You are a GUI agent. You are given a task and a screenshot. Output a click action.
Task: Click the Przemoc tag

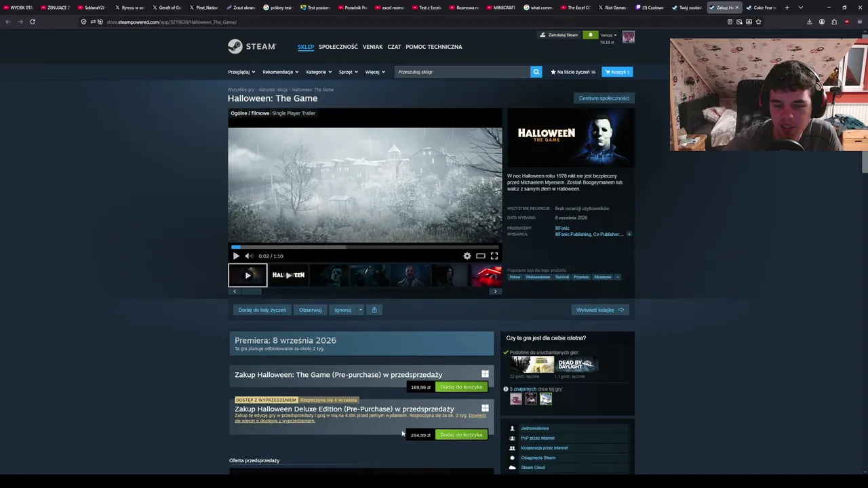tap(581, 277)
